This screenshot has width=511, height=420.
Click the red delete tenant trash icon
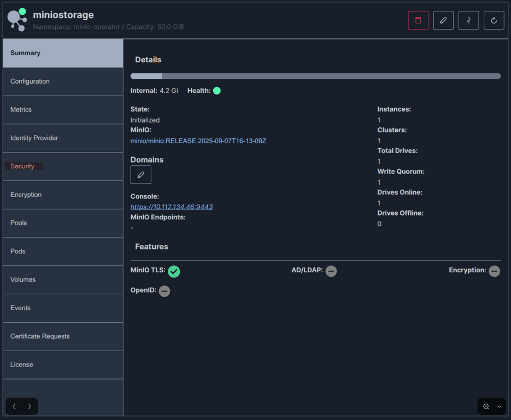418,20
